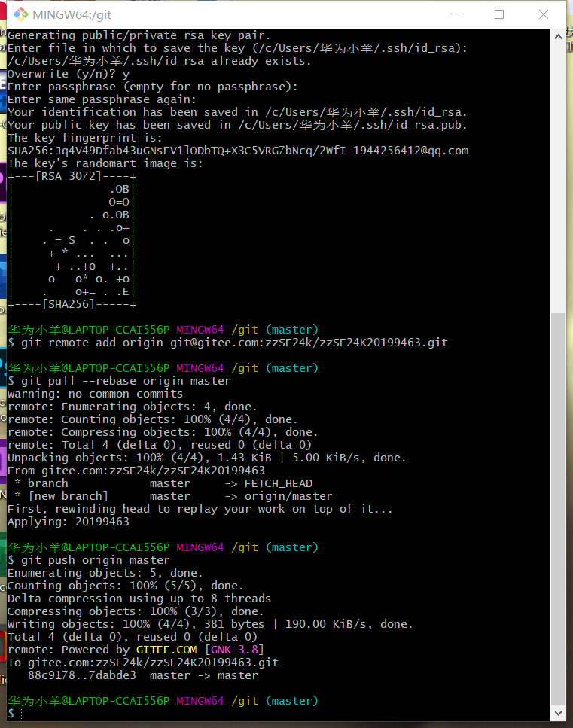This screenshot has width=573, height=728.
Task: Click the SHA256 key fingerprint line
Action: 238,151
